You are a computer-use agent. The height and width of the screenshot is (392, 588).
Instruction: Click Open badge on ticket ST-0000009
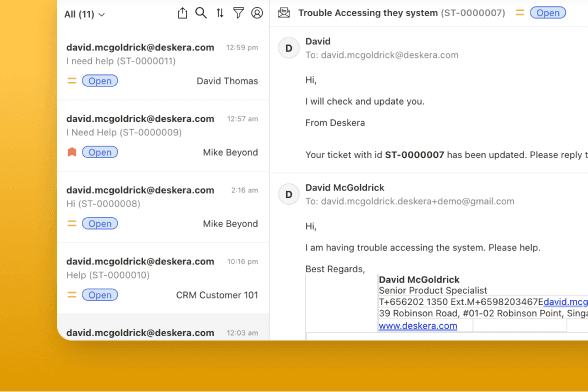pos(100,152)
